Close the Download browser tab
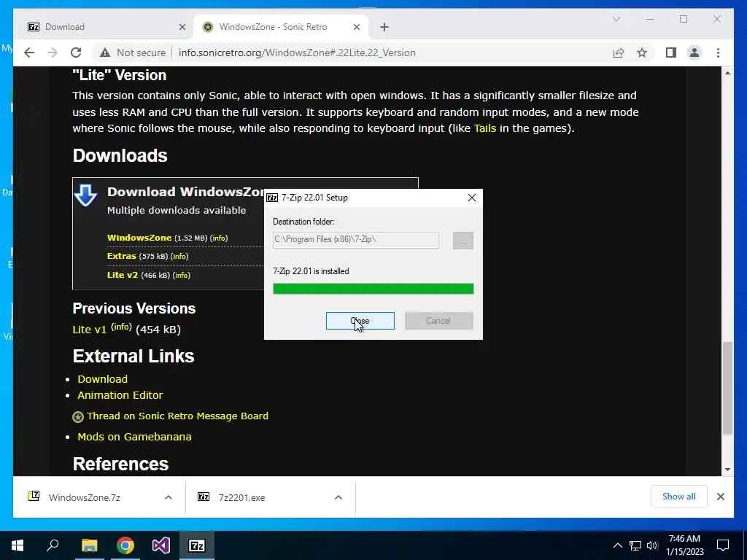 click(182, 27)
